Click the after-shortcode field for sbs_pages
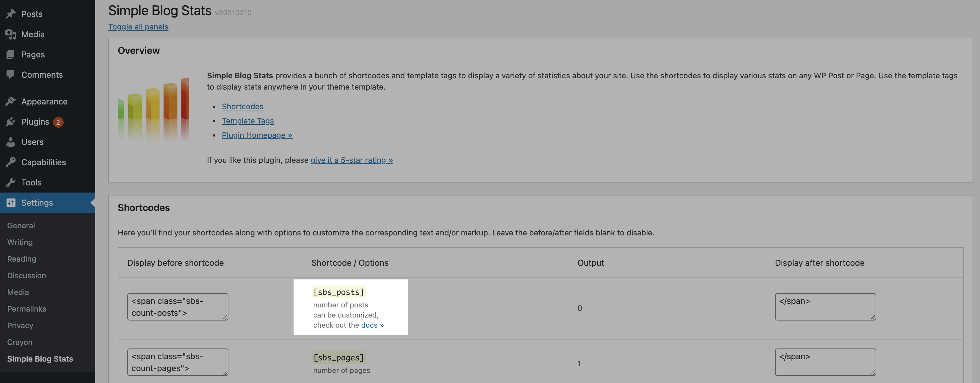Image resolution: width=980 pixels, height=383 pixels. (x=825, y=362)
